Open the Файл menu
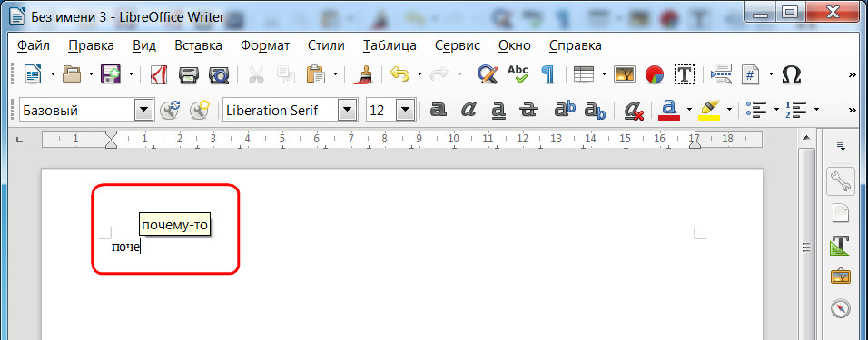Image resolution: width=868 pixels, height=340 pixels. 34,45
